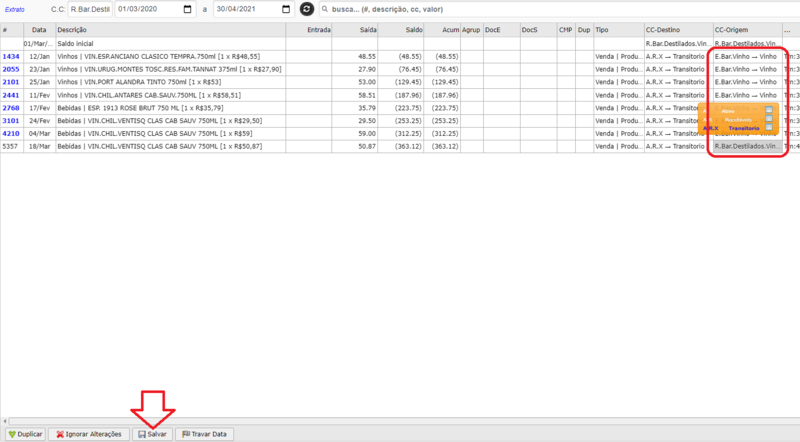Click the Duplicar button
The width and height of the screenshot is (800, 442).
(26, 434)
